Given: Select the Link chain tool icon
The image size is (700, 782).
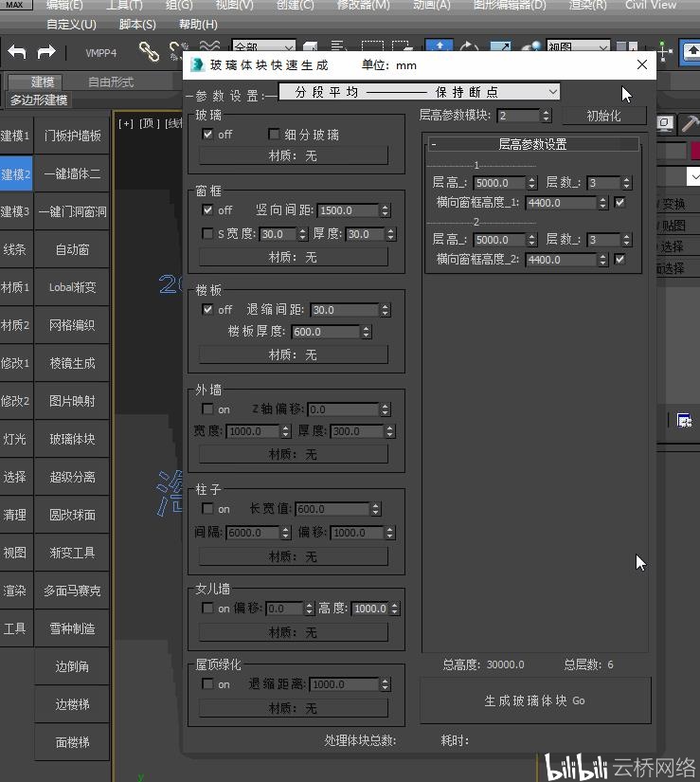Looking at the screenshot, I should coord(149,51).
